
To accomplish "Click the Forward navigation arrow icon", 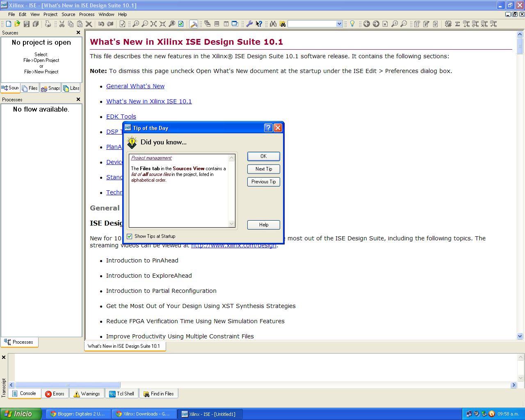I will click(376, 24).
